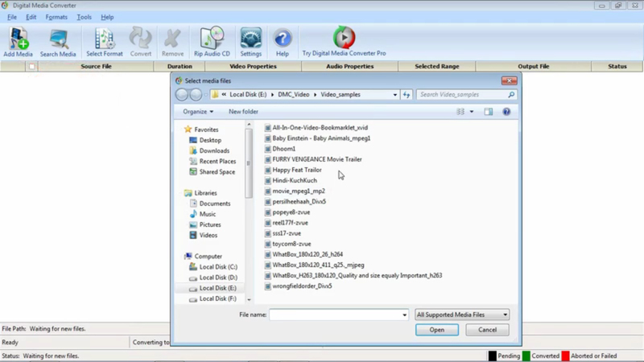Open Documents library

210,204
